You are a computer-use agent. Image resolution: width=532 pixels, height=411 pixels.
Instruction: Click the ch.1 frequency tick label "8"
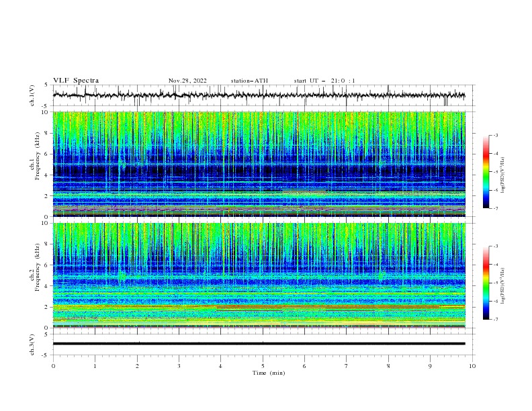47,133
